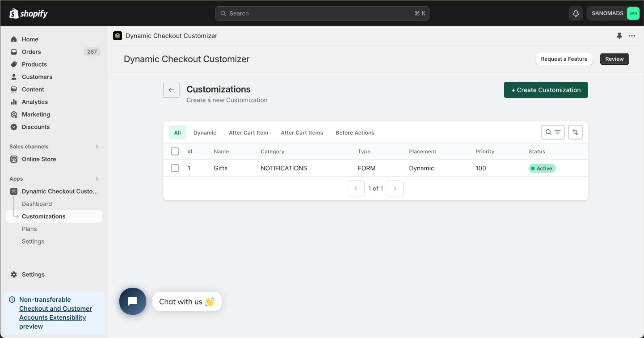
Task: Check the Gifts row checkbox
Action: point(175,168)
